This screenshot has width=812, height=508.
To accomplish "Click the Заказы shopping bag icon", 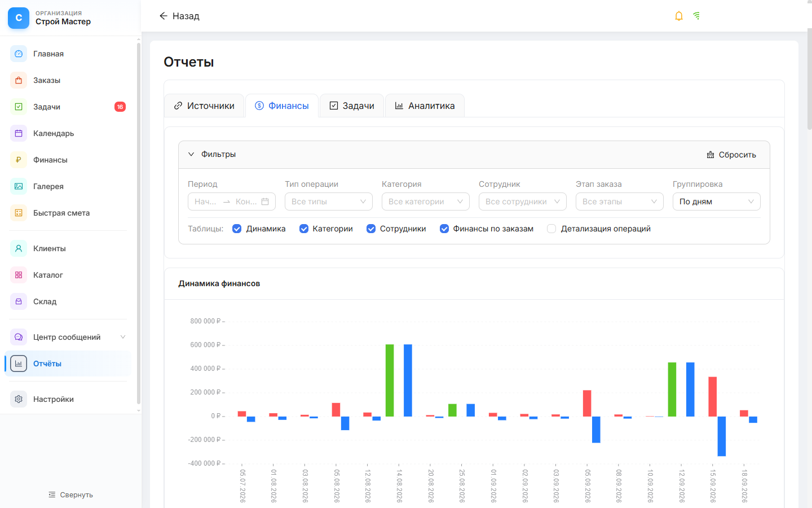I will [x=19, y=80].
